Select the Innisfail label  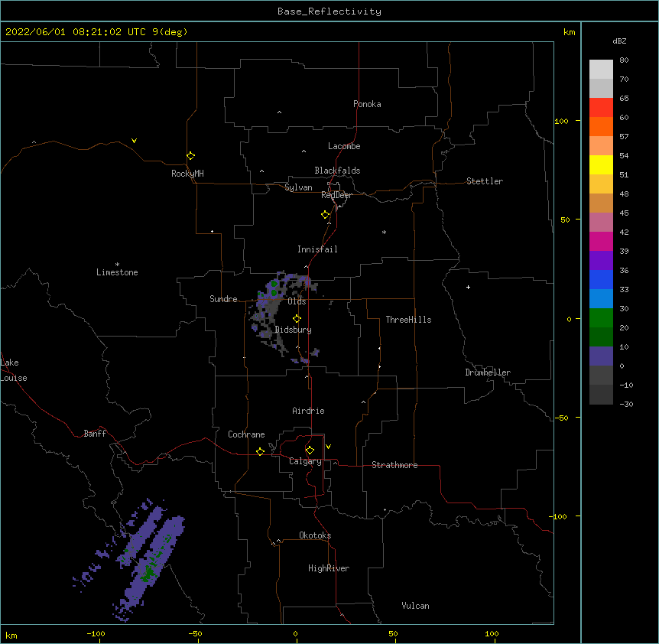tap(317, 249)
